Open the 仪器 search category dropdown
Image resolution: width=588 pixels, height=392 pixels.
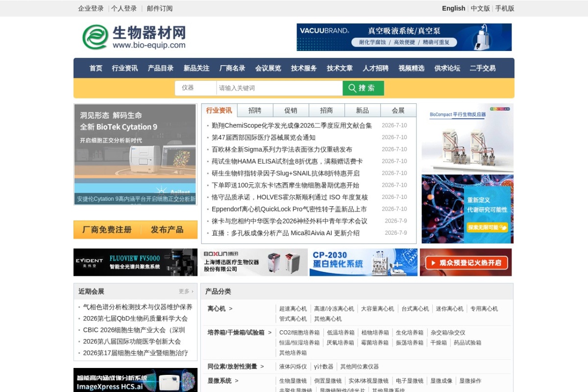(x=196, y=88)
